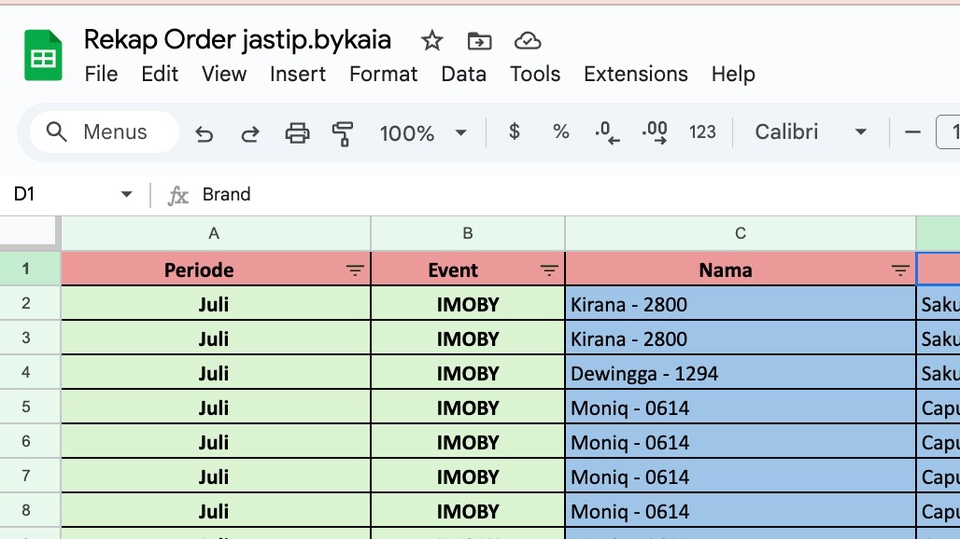Click the Google Sheets home logo
The image size is (960, 539).
click(43, 56)
